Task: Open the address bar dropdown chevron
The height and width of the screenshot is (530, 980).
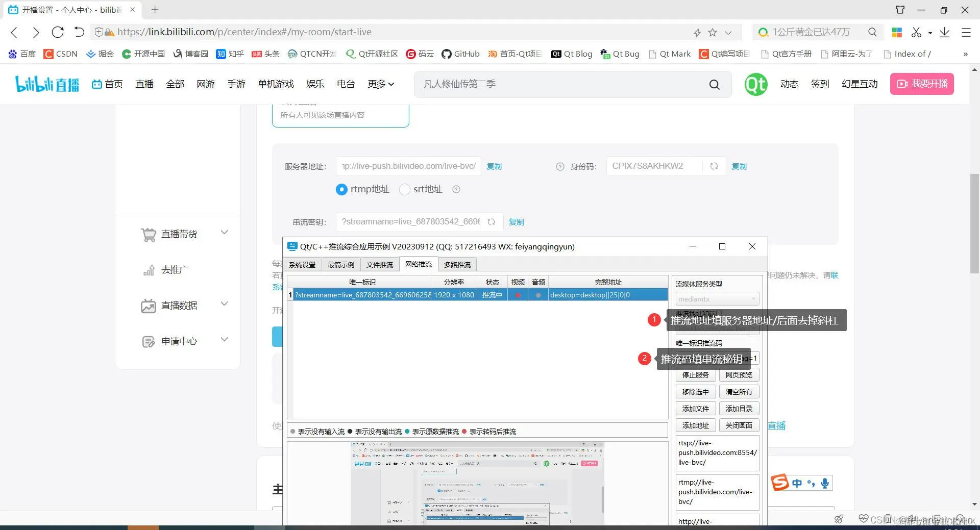Action: [728, 33]
